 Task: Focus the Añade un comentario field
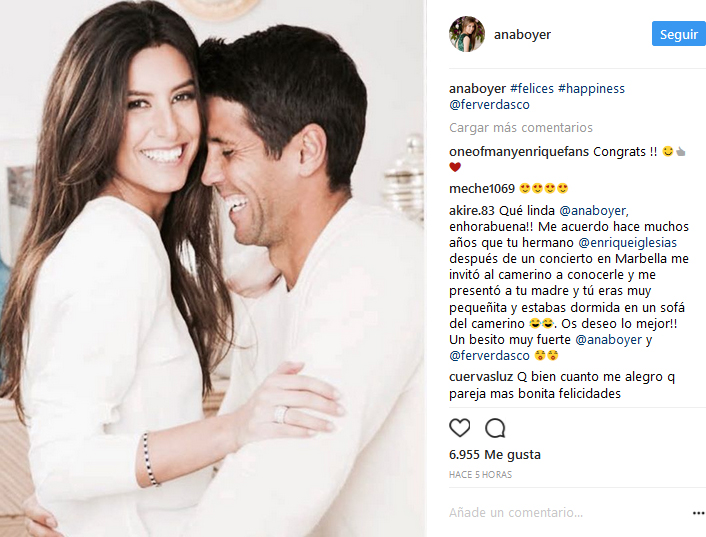point(567,513)
